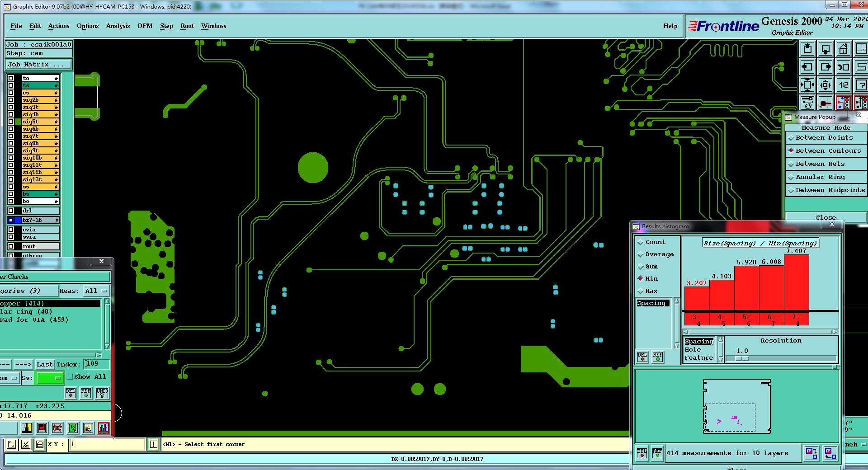Open the green Sv severity dropdown
Screen dimensions: 868x470
point(49,378)
